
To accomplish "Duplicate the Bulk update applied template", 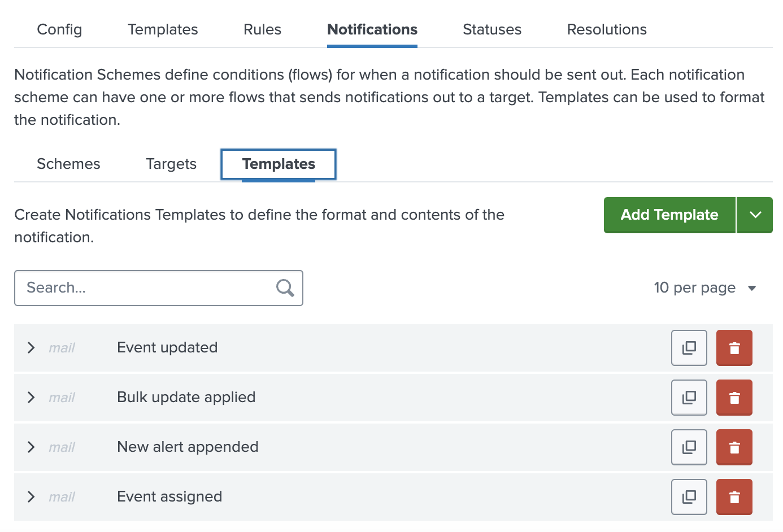I will [x=689, y=398].
